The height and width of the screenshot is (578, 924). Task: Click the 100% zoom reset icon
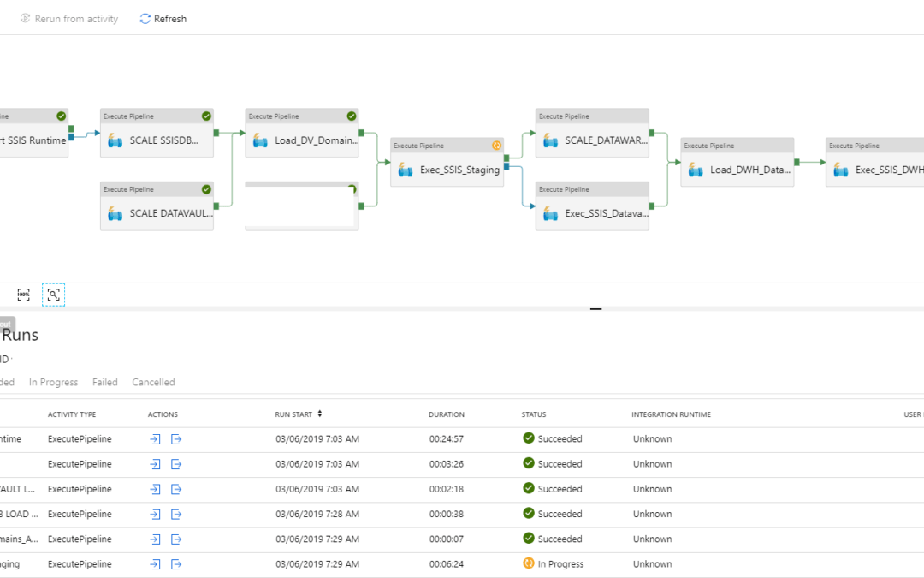24,295
